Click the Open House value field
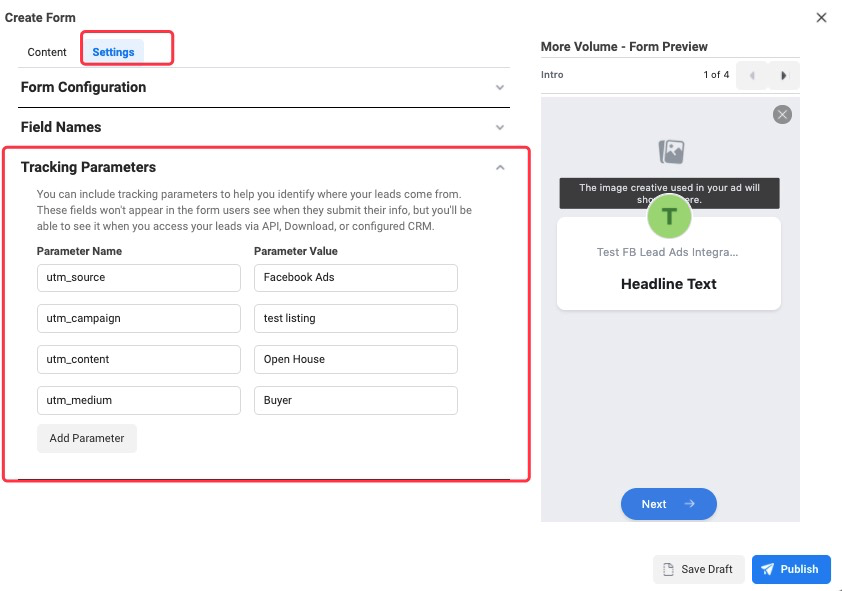Viewport: 842px width, 591px height. point(355,359)
